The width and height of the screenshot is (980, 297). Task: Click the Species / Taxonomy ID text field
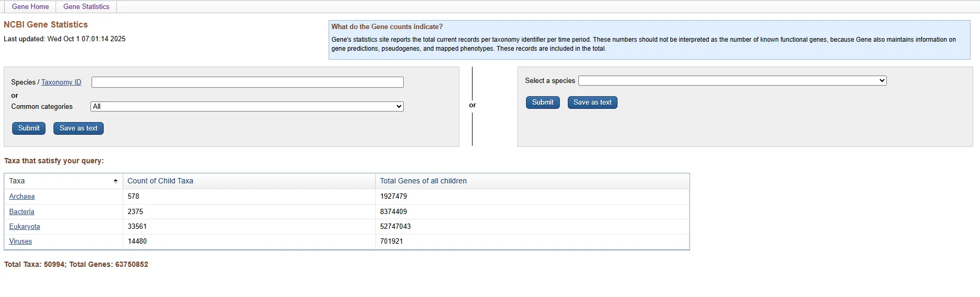(247, 82)
